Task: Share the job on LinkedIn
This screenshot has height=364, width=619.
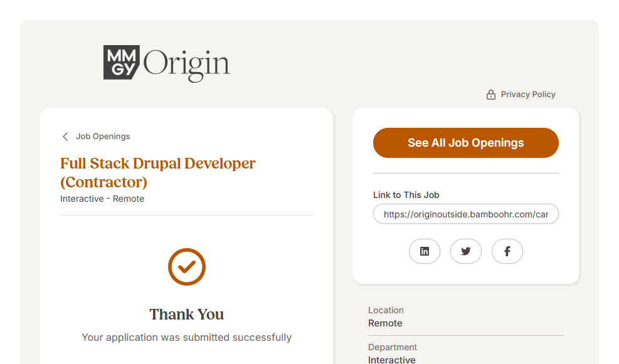Action: tap(425, 251)
